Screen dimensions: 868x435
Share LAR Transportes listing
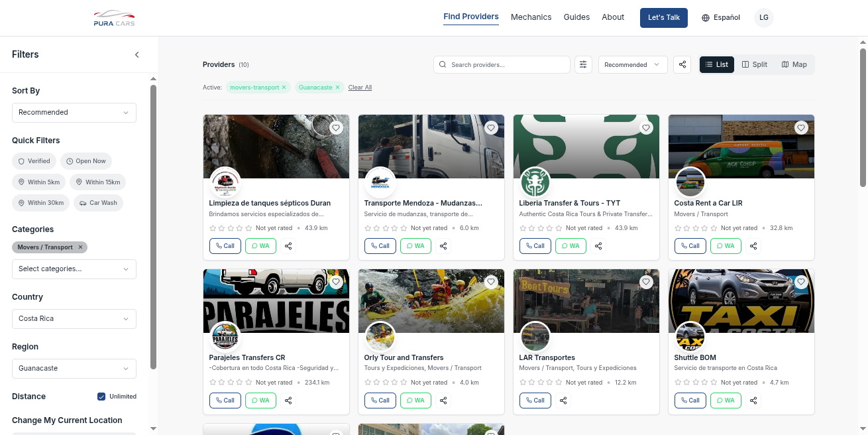point(563,401)
